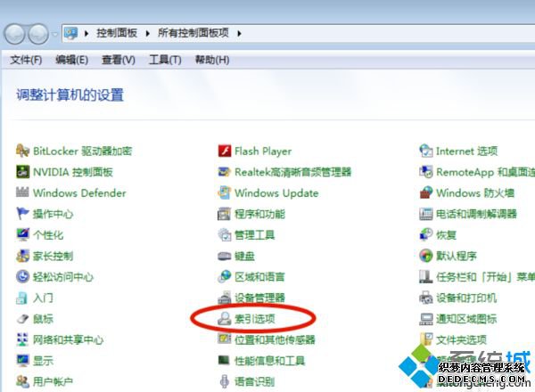The image size is (535, 392).
Task: Open the 通知区域图标 icon
Action: (x=426, y=319)
